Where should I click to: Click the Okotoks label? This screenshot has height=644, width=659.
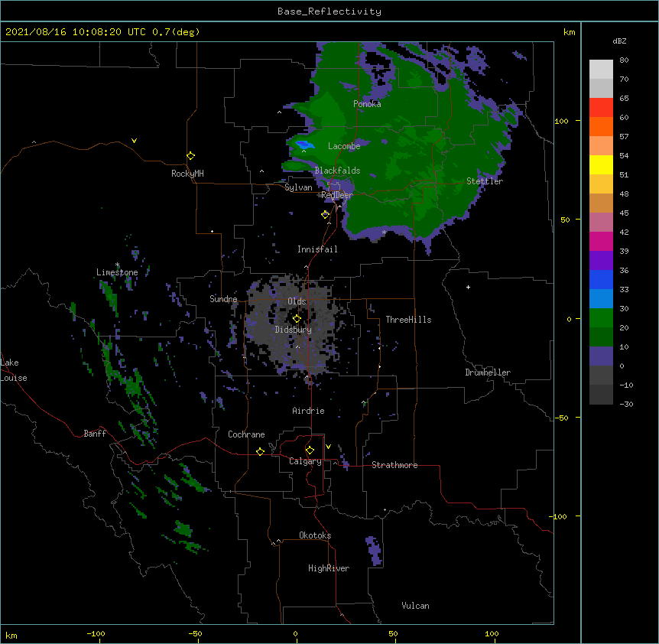[x=315, y=535]
